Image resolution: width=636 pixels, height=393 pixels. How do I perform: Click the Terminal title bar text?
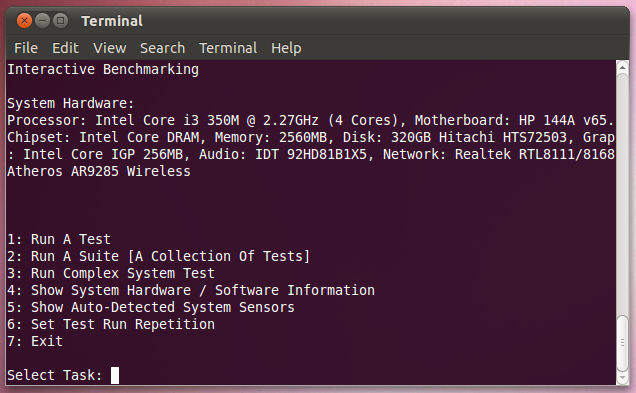tap(112, 21)
